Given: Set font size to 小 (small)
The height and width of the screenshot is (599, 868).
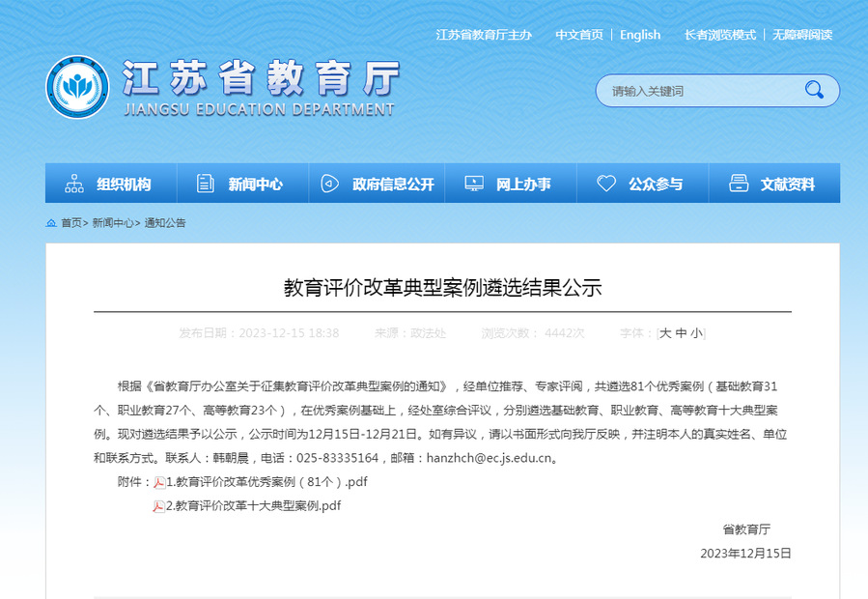Looking at the screenshot, I should 696,333.
